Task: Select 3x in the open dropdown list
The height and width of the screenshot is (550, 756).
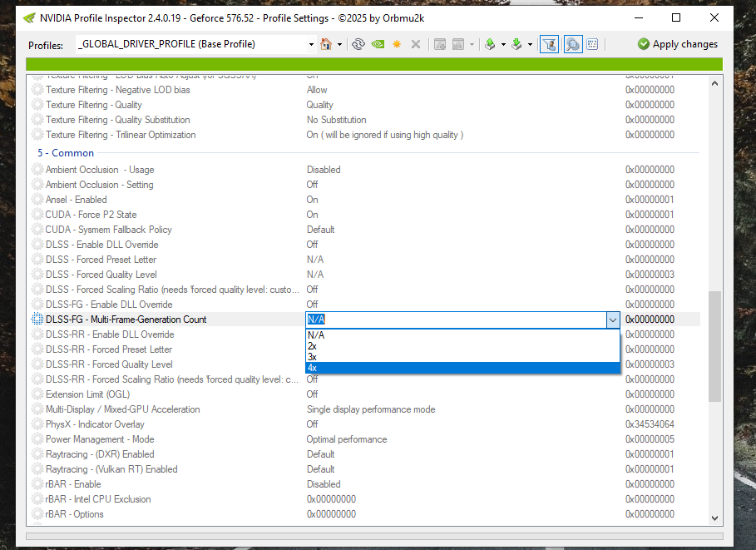Action: point(463,357)
